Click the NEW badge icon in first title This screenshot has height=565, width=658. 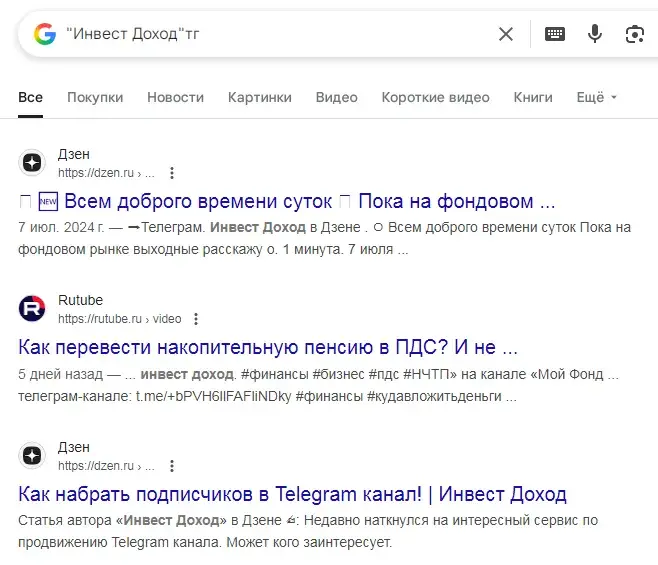pyautogui.click(x=48, y=201)
